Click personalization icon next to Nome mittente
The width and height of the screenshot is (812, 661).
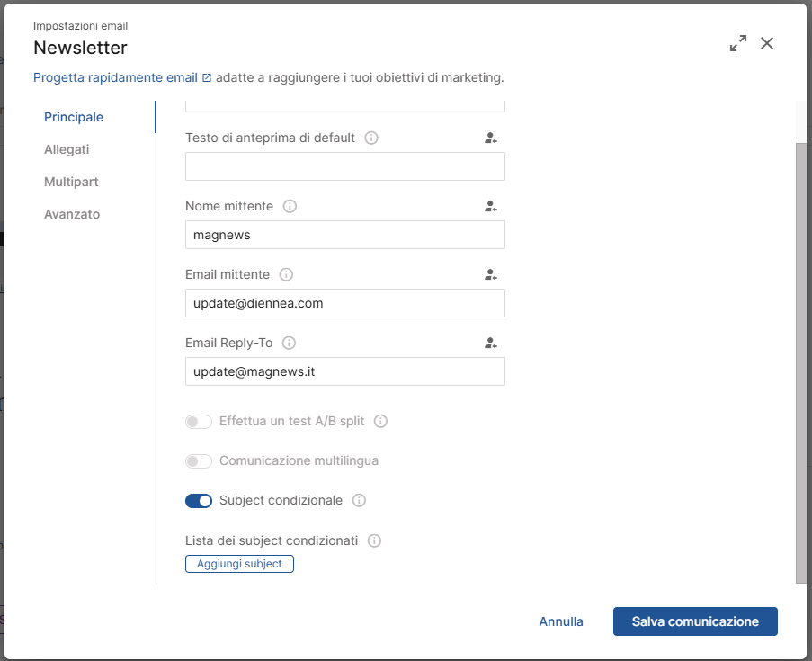pyautogui.click(x=490, y=206)
